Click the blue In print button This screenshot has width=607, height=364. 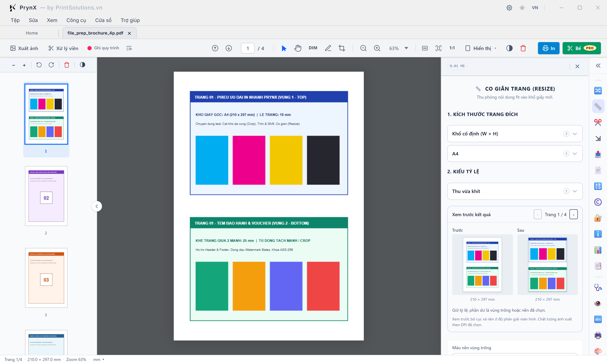point(549,48)
